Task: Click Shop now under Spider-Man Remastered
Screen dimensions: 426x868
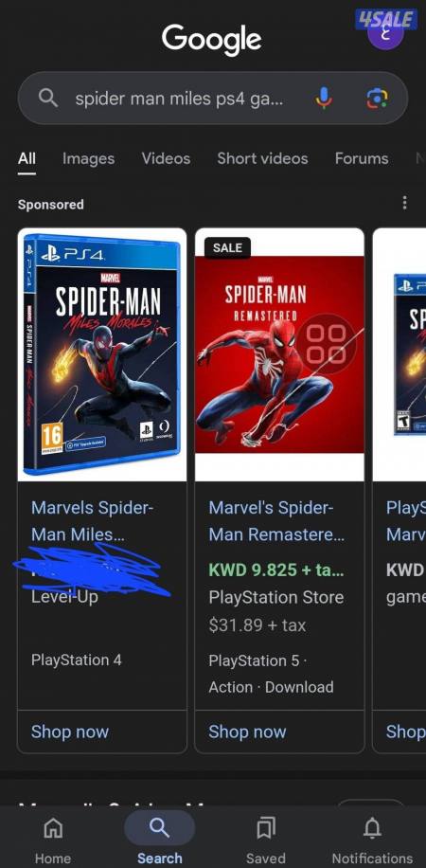Action: click(247, 732)
